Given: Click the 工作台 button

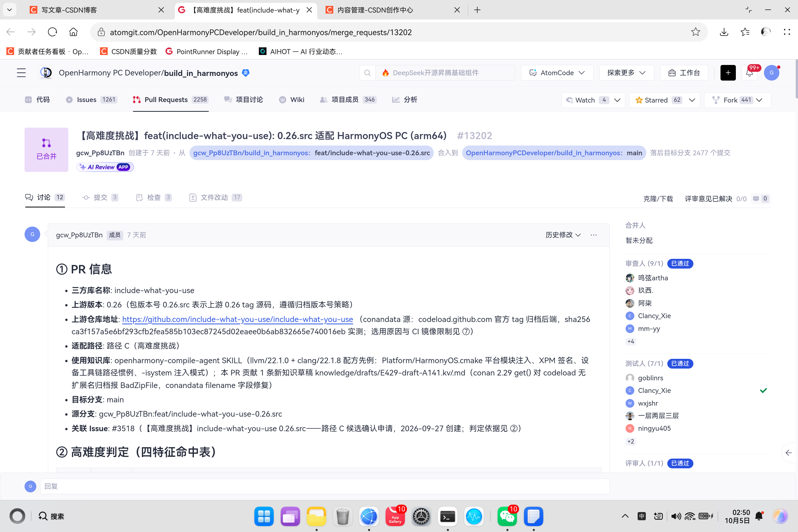Looking at the screenshot, I should [x=684, y=73].
